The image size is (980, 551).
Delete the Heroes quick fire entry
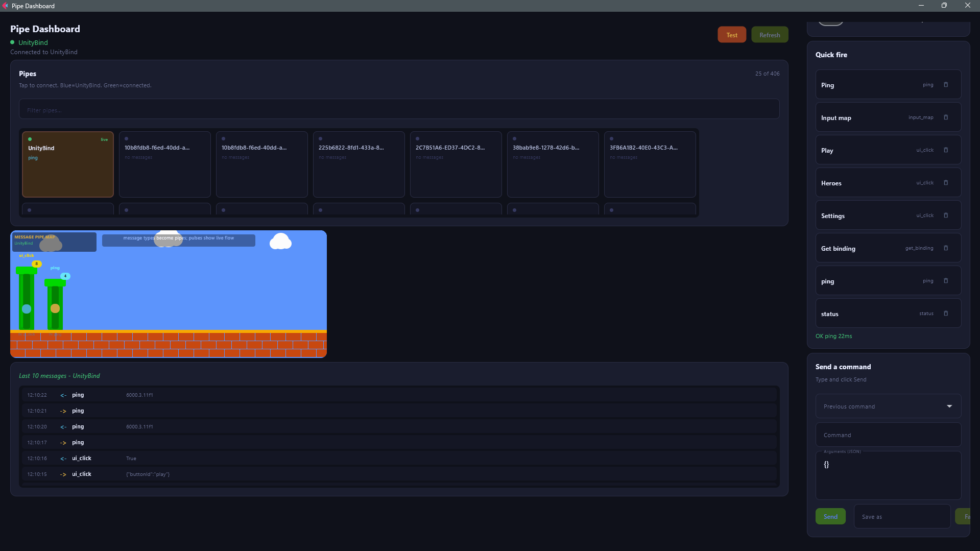(945, 183)
